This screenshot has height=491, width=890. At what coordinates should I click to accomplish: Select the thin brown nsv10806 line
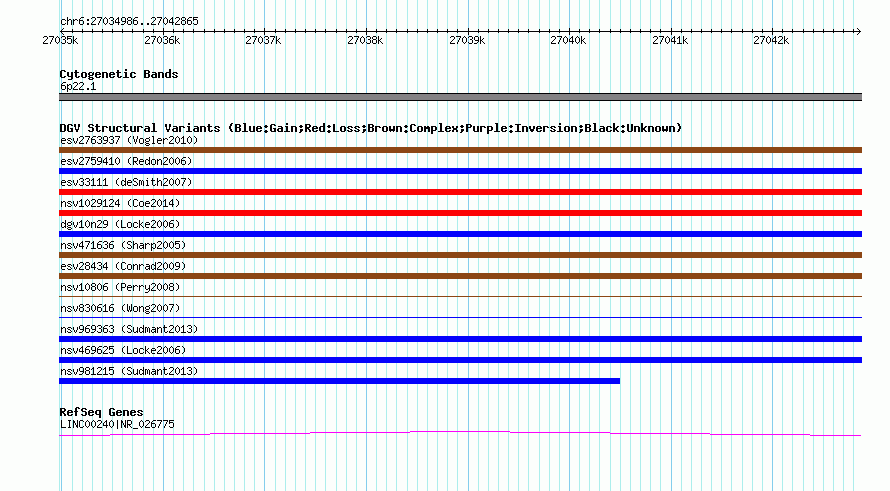pyautogui.click(x=460, y=296)
